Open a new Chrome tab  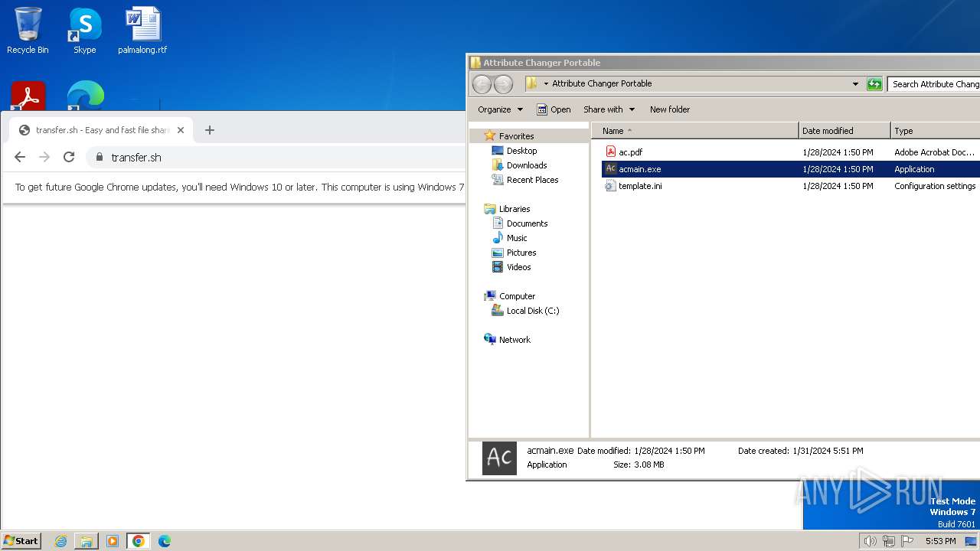coord(210,130)
